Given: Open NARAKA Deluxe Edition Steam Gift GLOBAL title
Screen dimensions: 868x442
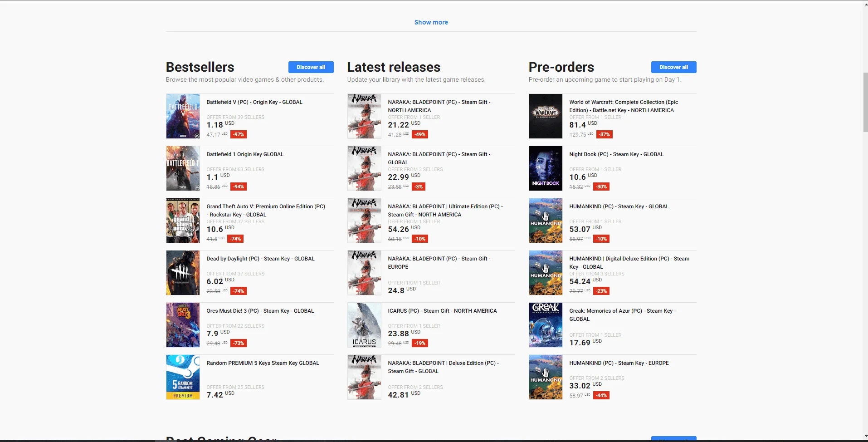Looking at the screenshot, I should click(x=443, y=367).
